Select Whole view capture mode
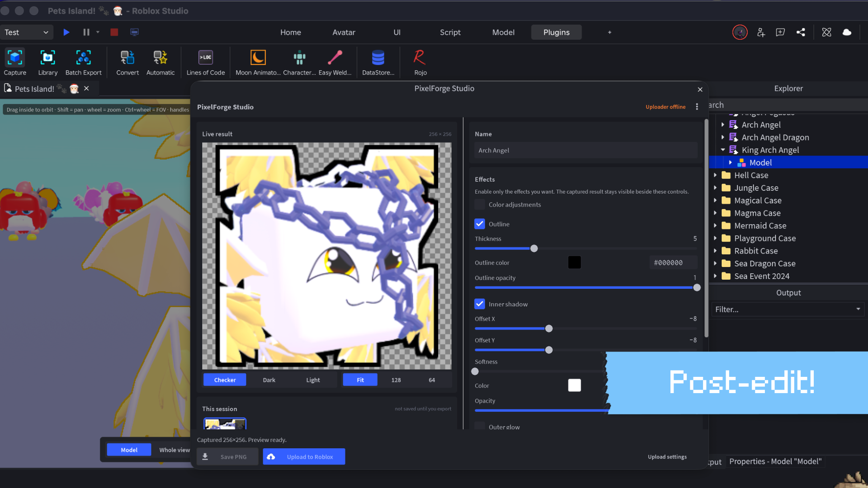 click(175, 450)
